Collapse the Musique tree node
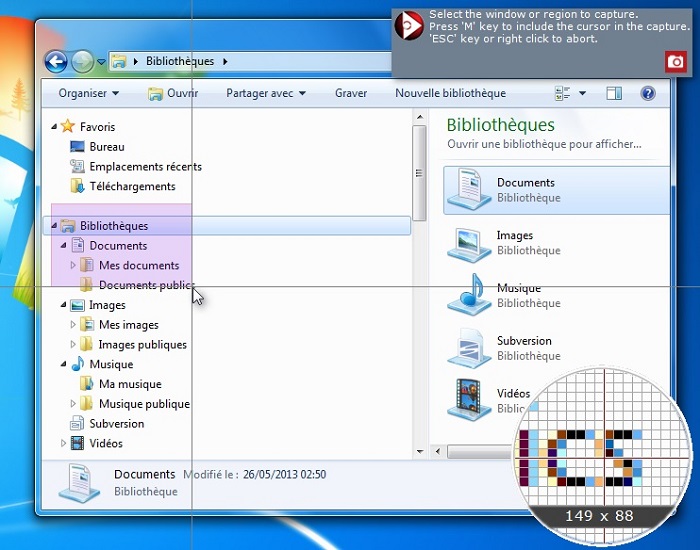Viewport: 700px width, 550px height. click(x=63, y=365)
